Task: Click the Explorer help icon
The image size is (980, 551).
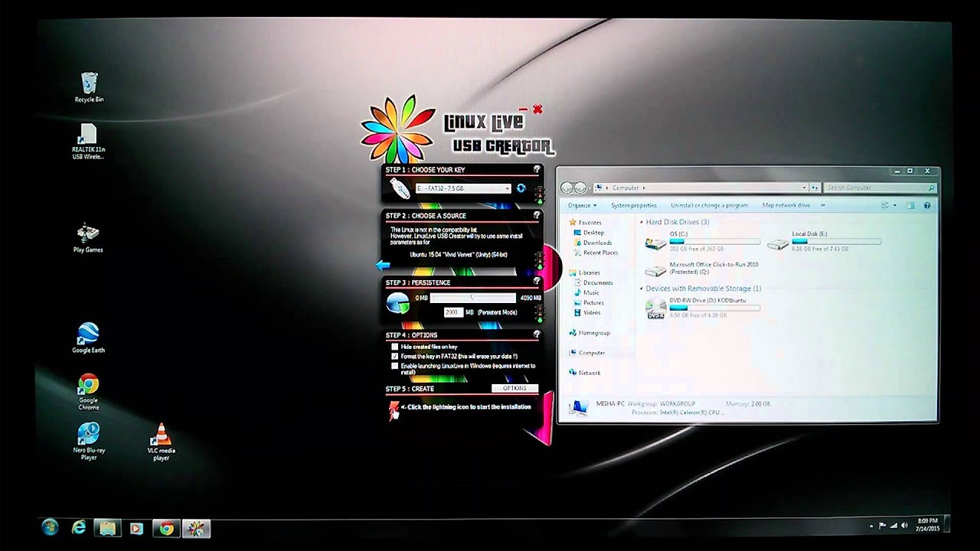Action: coord(927,205)
